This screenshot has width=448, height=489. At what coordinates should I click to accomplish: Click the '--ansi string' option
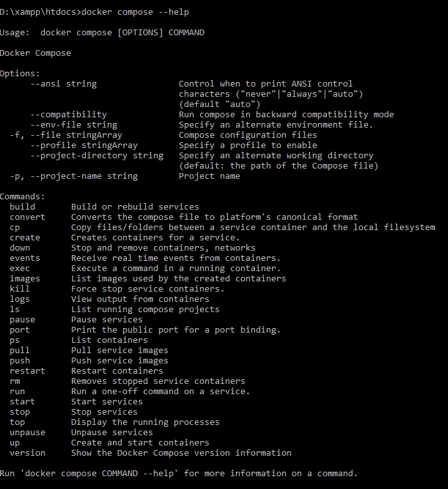pos(63,84)
